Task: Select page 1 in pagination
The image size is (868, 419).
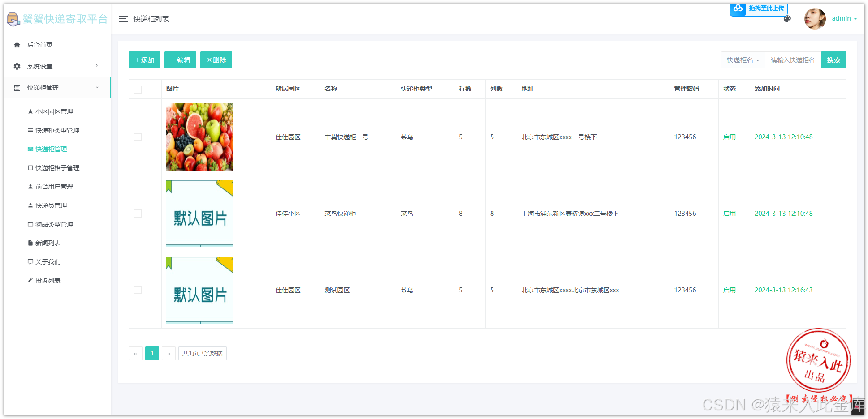Action: [152, 353]
